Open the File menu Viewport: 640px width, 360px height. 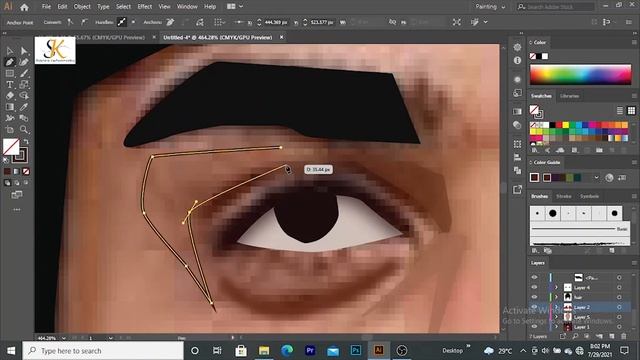coord(47,7)
